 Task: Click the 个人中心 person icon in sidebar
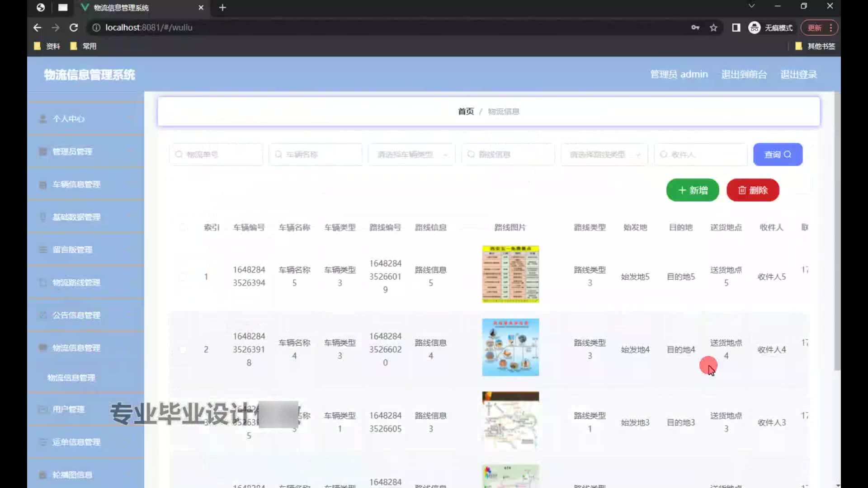(43, 119)
